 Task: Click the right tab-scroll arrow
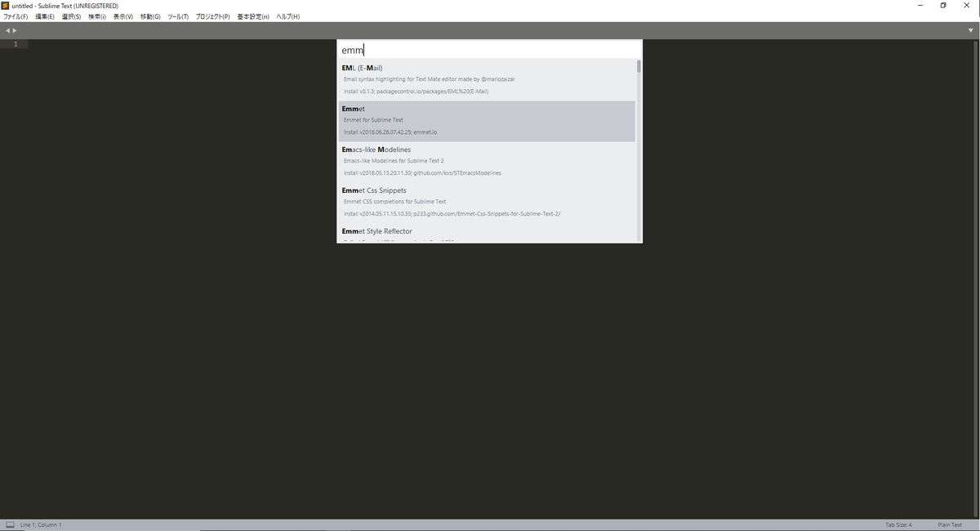tap(15, 30)
